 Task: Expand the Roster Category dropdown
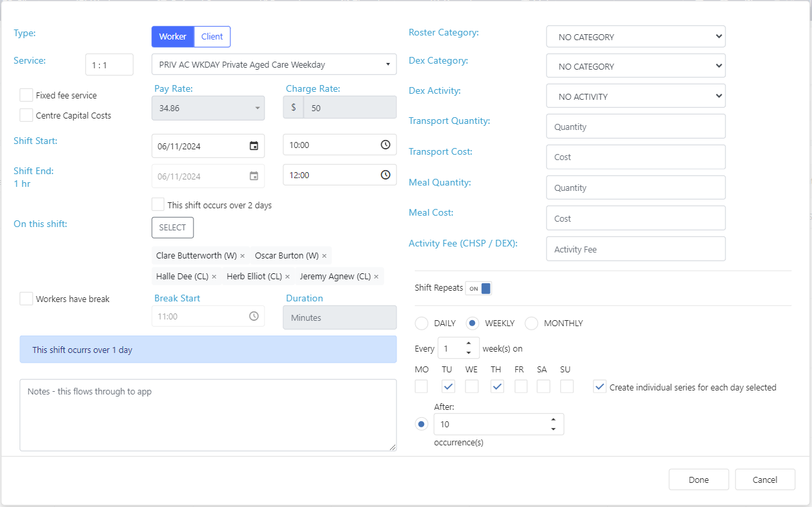click(636, 37)
